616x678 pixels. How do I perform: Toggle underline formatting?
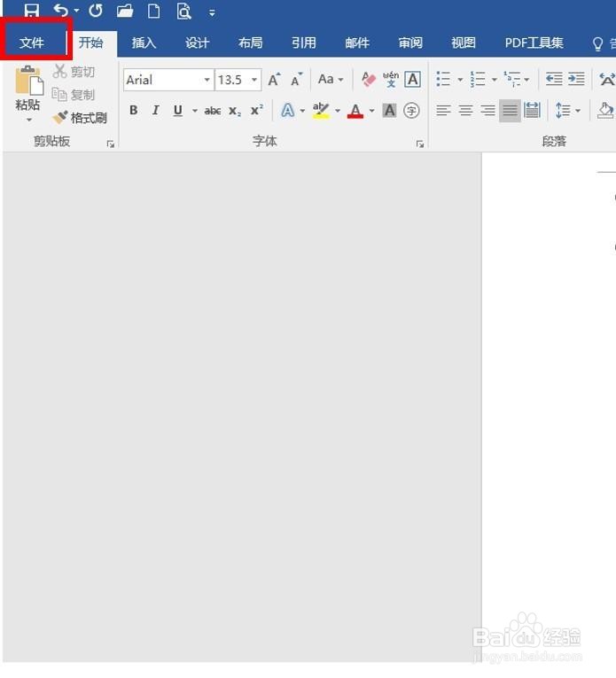(x=177, y=110)
